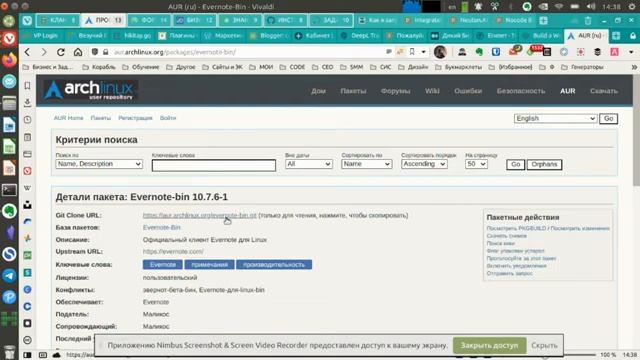This screenshot has width=640, height=360.
Task: Open Bookmarks panel in Vivaldi sidebar
Action: coord(27,86)
